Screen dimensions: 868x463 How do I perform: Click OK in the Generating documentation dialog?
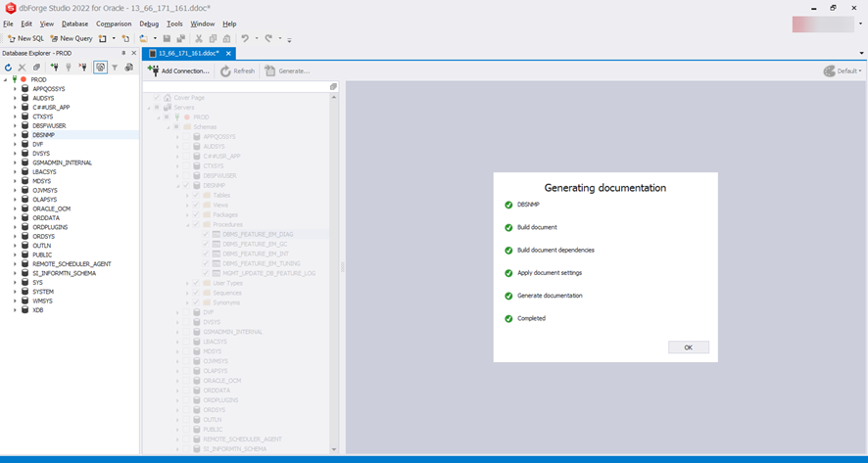coord(688,347)
